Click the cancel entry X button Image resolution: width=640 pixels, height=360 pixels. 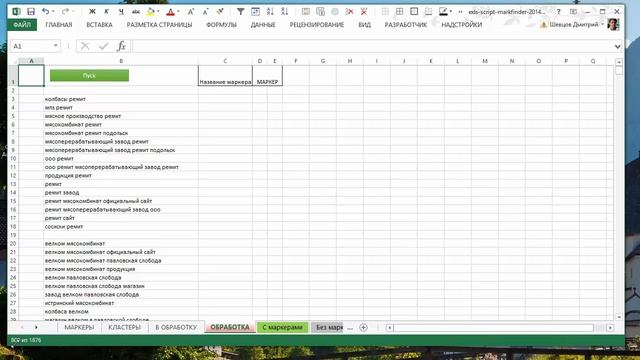[x=85, y=46]
